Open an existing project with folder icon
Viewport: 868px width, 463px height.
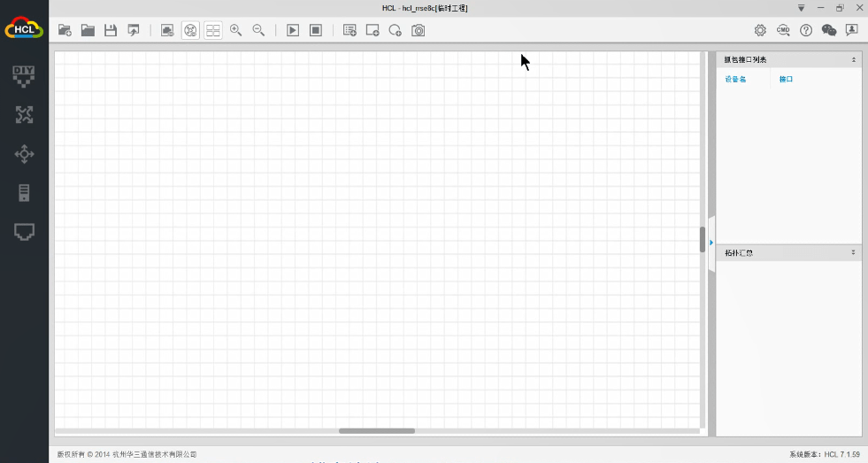(x=88, y=30)
